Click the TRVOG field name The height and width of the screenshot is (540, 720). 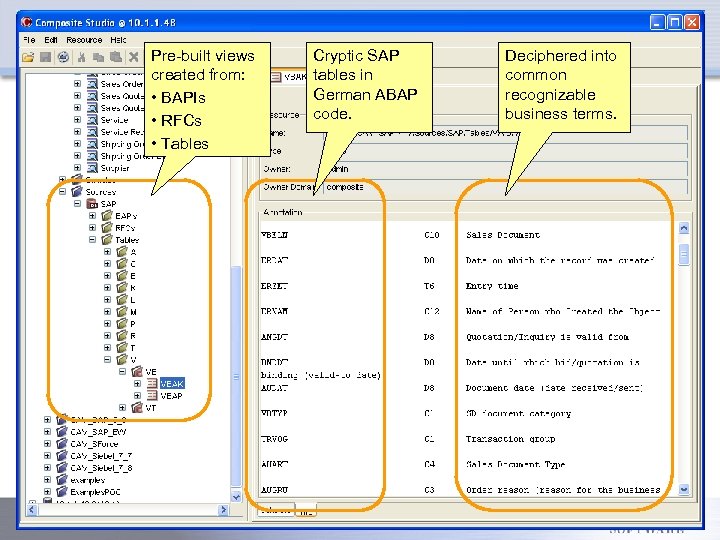click(274, 439)
